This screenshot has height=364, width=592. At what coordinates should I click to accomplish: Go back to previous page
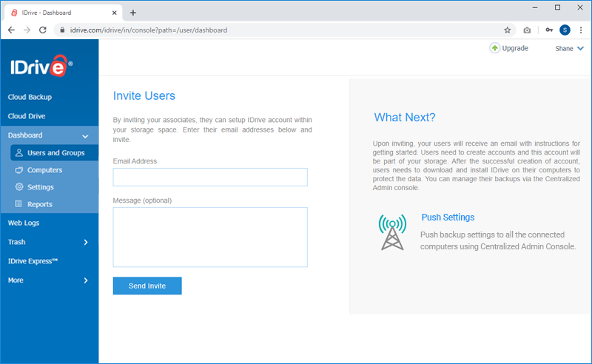11,30
